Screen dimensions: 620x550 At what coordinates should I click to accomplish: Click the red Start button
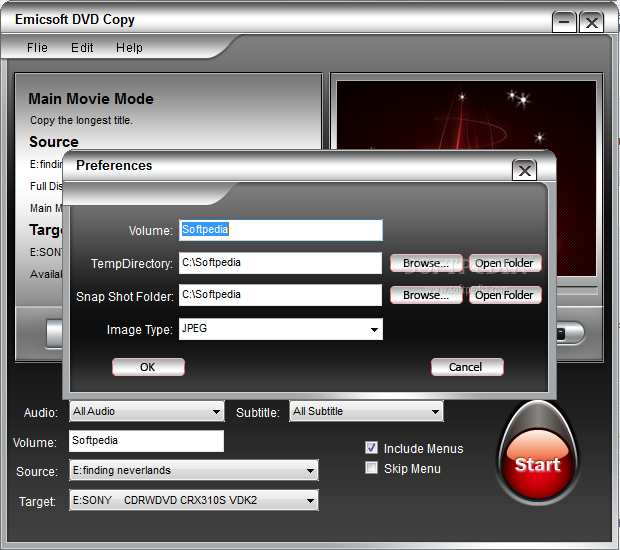pos(537,463)
